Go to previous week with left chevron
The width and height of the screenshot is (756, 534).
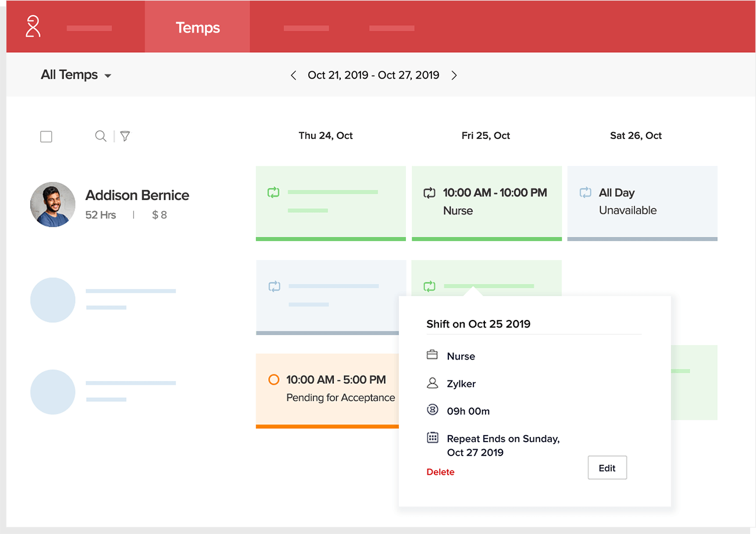pos(294,75)
